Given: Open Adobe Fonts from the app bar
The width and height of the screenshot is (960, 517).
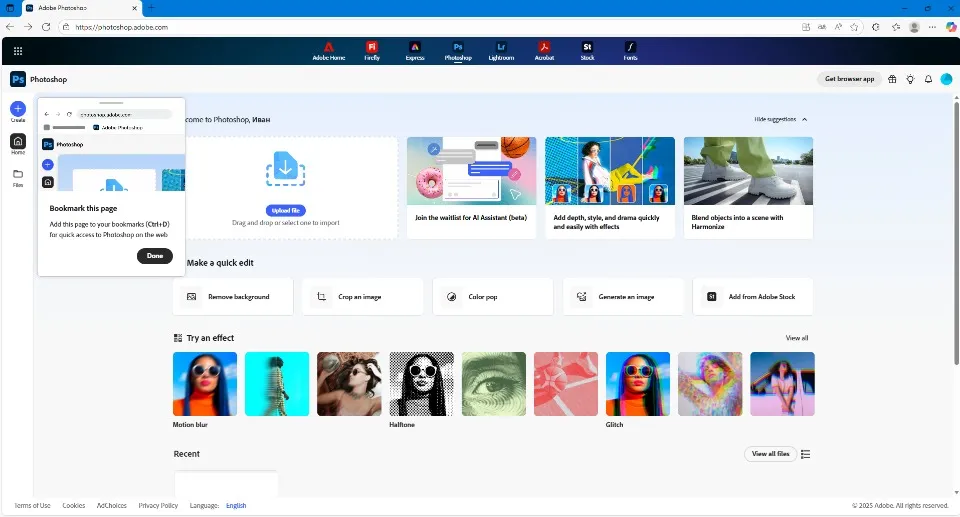Looking at the screenshot, I should [x=630, y=51].
